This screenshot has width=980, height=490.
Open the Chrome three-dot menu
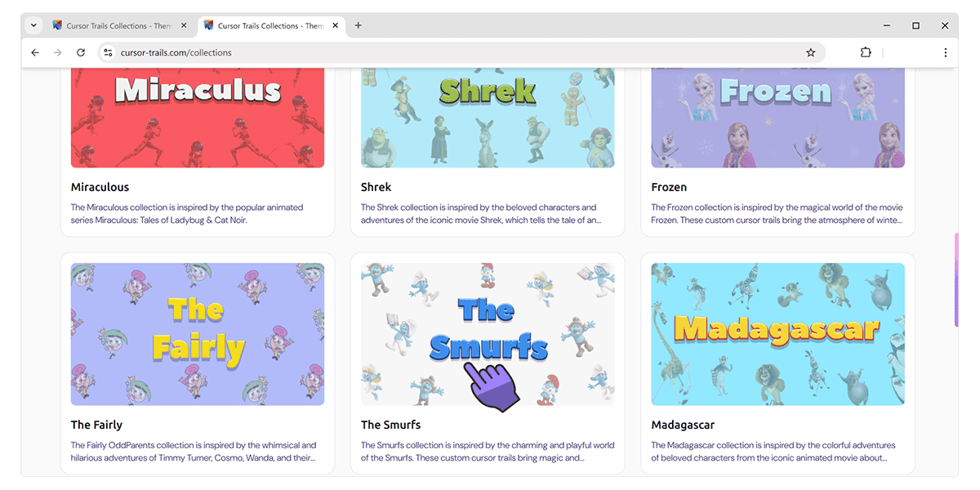(x=946, y=52)
